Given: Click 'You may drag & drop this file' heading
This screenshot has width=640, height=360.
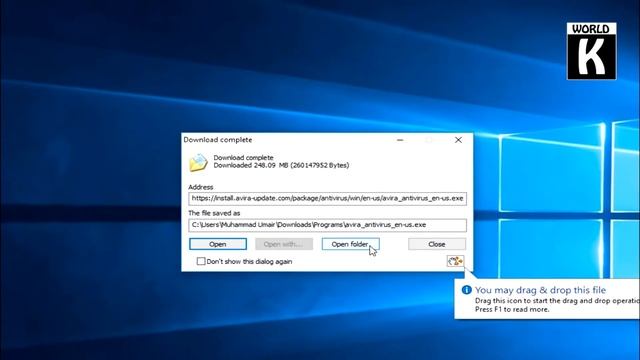Looking at the screenshot, I should pyautogui.click(x=540, y=290).
